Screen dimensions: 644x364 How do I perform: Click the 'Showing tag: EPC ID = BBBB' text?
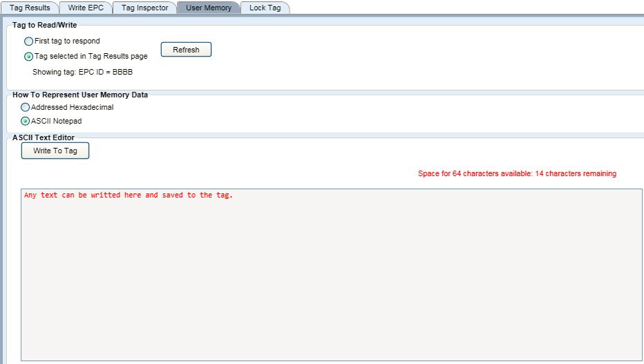tap(82, 72)
